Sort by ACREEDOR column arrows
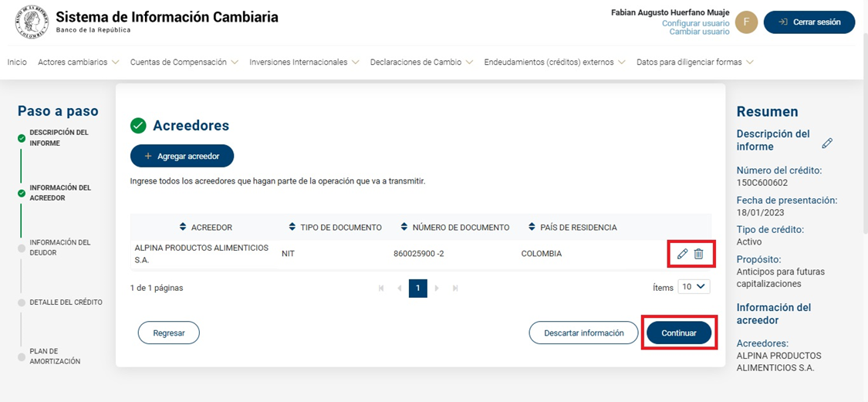 [183, 227]
